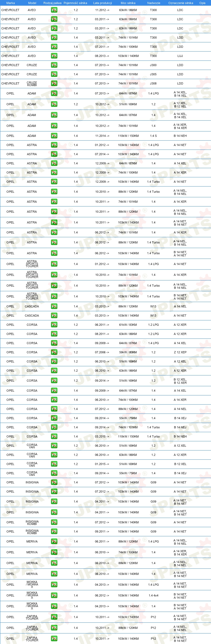Screen dimensions: 211x644
Task: Select the '11.2012 ->' production date cell
Action: point(102,10)
